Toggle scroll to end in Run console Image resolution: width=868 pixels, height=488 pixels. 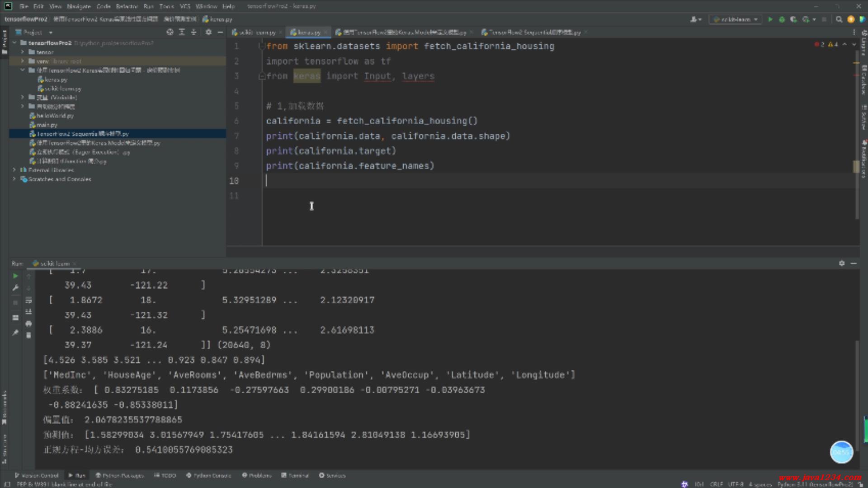(x=28, y=312)
